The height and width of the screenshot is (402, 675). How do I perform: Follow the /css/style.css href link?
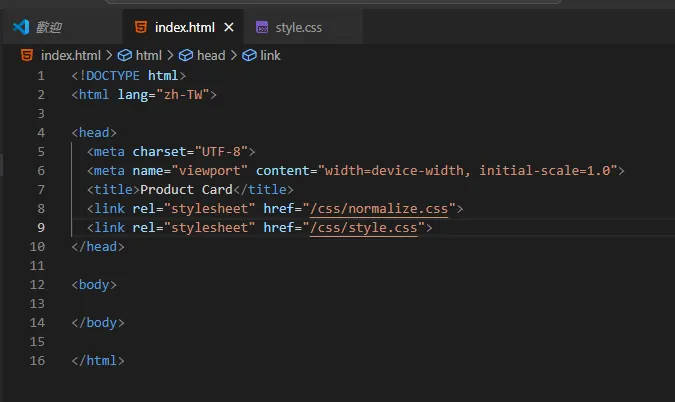coord(364,227)
